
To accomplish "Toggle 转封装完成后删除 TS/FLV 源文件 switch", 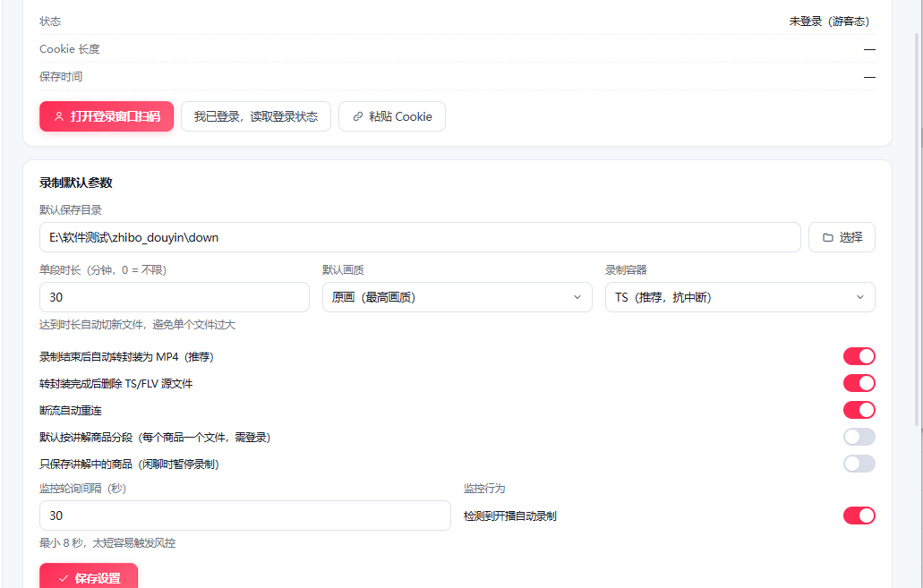I will pyautogui.click(x=859, y=383).
